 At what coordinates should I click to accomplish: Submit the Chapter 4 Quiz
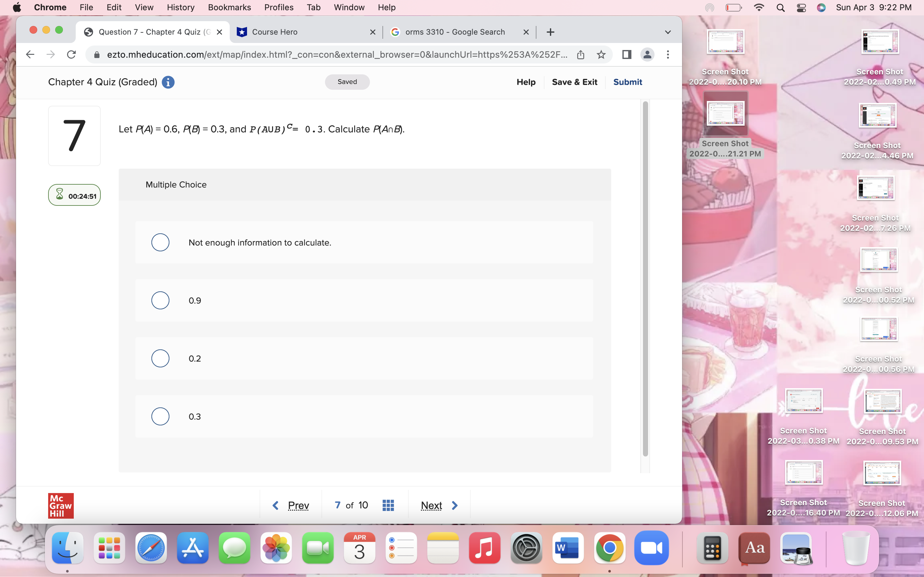[627, 82]
